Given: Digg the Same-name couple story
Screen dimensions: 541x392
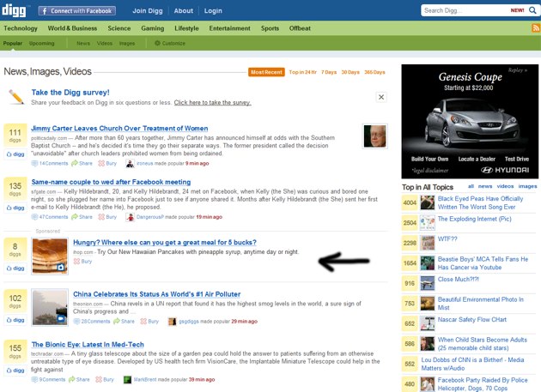Looking at the screenshot, I should pyautogui.click(x=15, y=208).
